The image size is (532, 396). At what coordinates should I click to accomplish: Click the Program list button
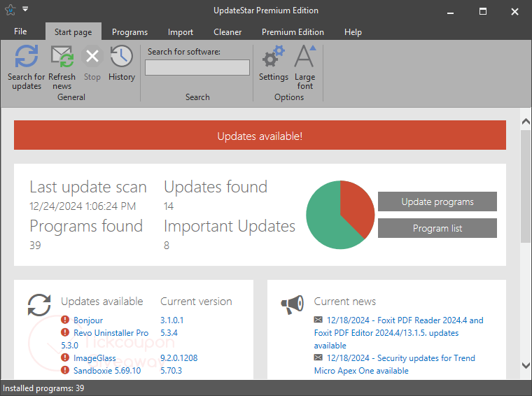437,228
